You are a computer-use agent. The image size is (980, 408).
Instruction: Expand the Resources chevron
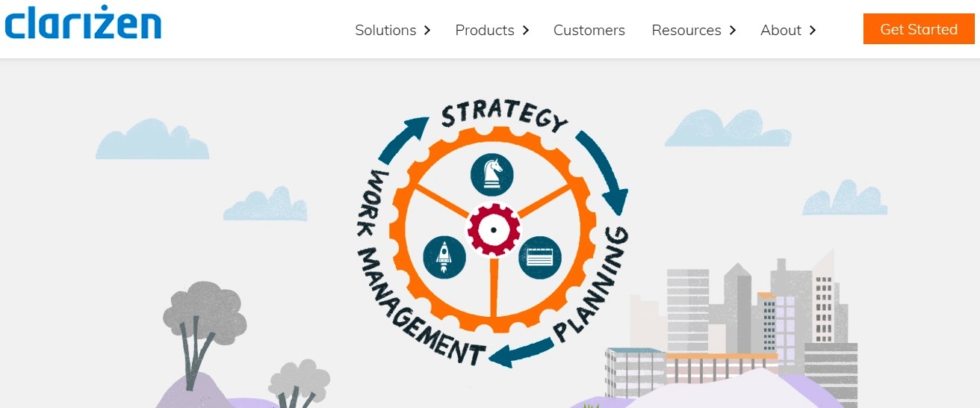[x=733, y=30]
